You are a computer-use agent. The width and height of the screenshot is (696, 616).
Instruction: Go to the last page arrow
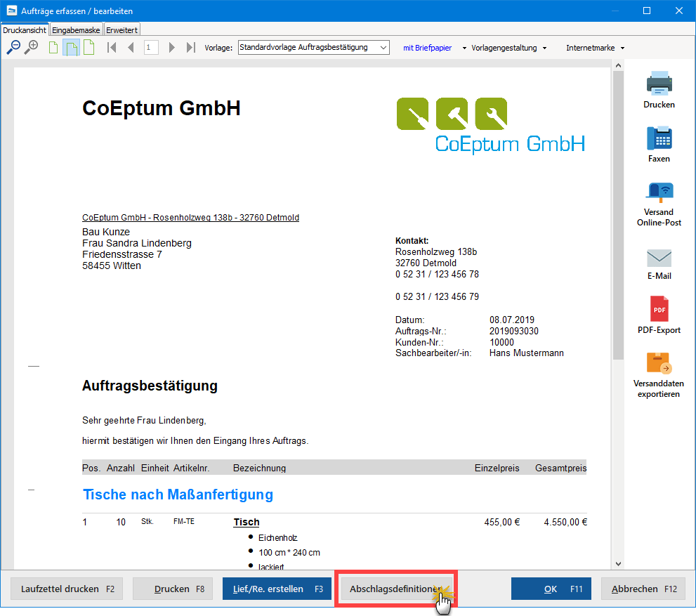(190, 47)
